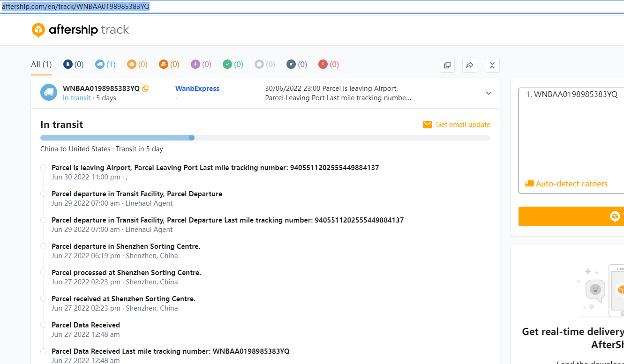Viewport: 624px width, 364px height.
Task: Click the AfterShip track logo
Action: [80, 30]
